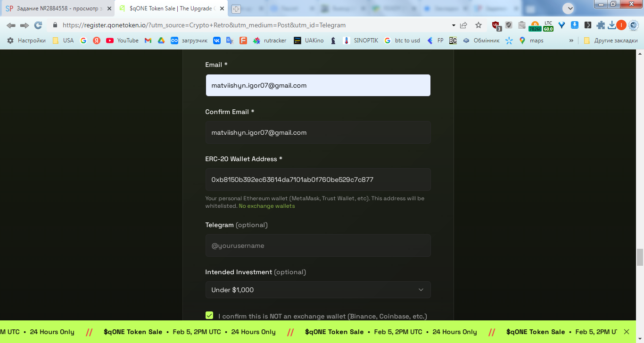The width and height of the screenshot is (644, 343).
Task: Open the maps bookmark
Action: click(531, 41)
